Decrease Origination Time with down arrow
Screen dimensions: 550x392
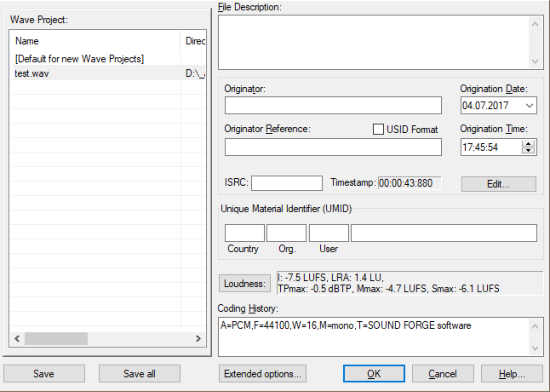(528, 150)
